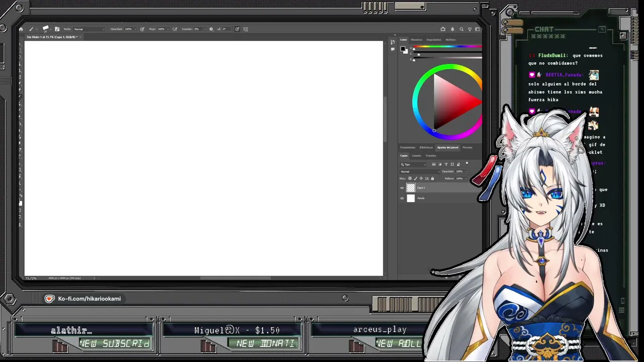
Task: Click the Flujo value field
Action: click(161, 29)
